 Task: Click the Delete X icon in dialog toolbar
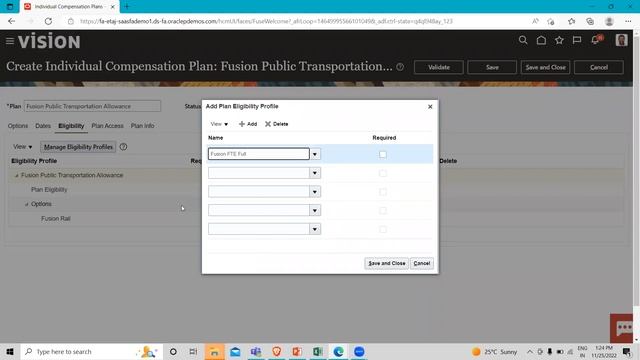tap(268, 124)
